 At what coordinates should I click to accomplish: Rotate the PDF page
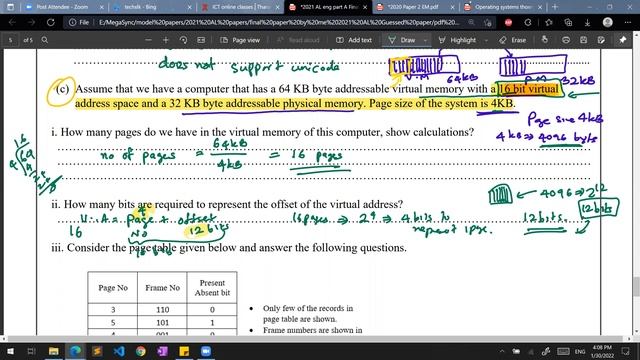pyautogui.click(x=183, y=40)
